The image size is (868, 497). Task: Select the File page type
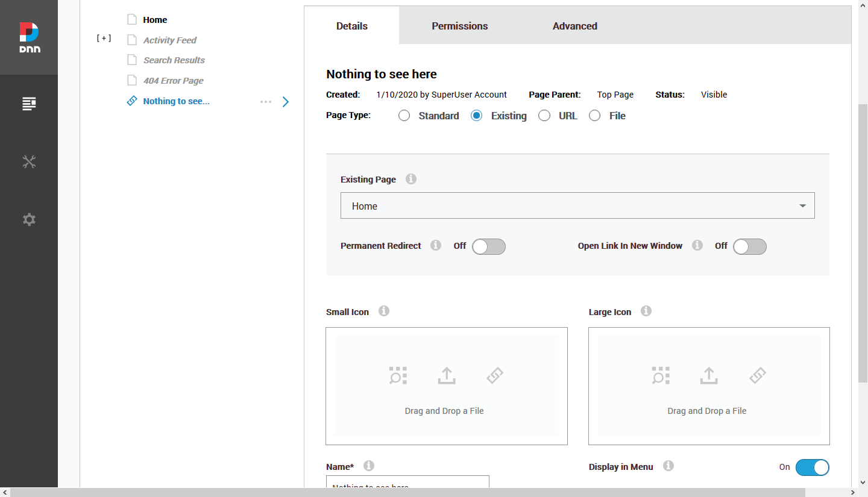[595, 116]
